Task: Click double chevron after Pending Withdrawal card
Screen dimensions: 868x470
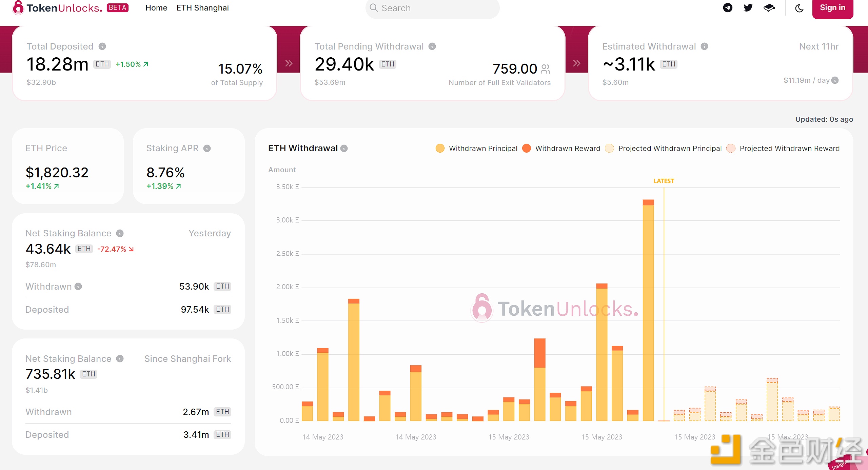Action: pyautogui.click(x=576, y=63)
